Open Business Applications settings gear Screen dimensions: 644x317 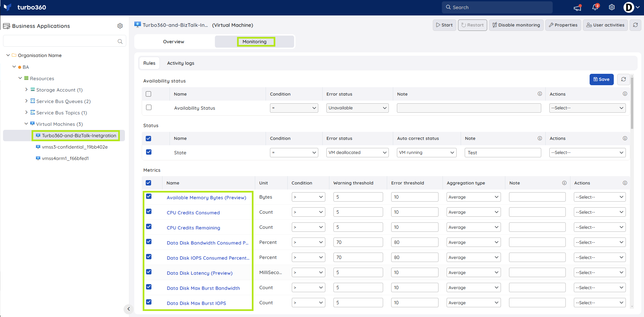point(120,26)
